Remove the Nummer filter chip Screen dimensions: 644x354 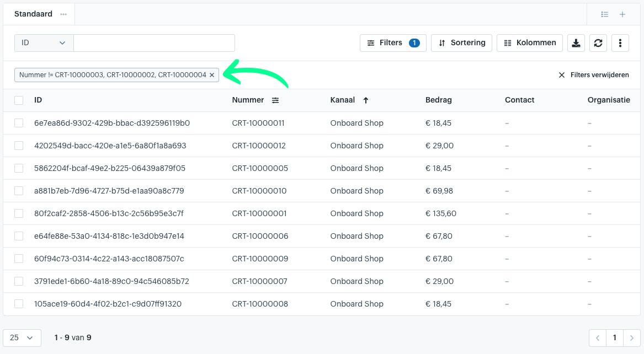tap(212, 75)
